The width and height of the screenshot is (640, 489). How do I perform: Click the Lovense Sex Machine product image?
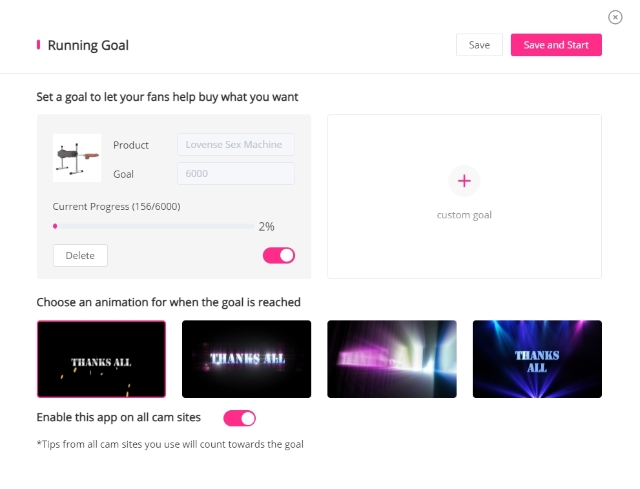[77, 158]
